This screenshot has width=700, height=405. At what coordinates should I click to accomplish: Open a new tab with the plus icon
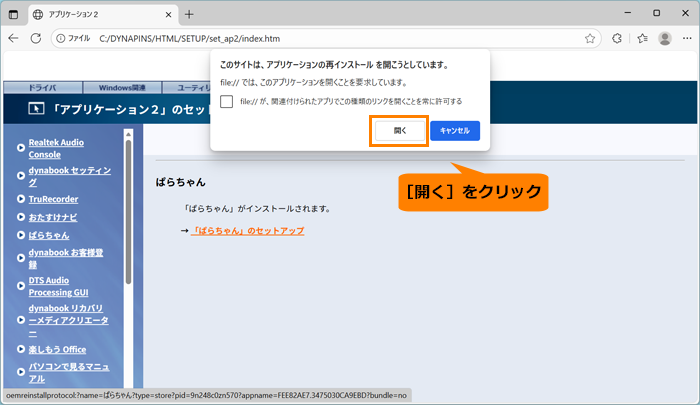(189, 14)
